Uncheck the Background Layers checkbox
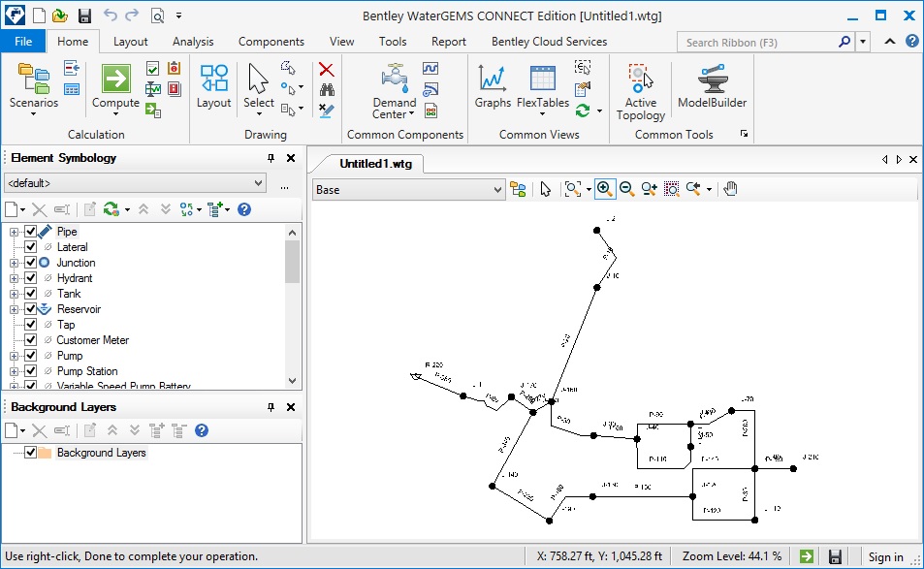 tap(31, 453)
